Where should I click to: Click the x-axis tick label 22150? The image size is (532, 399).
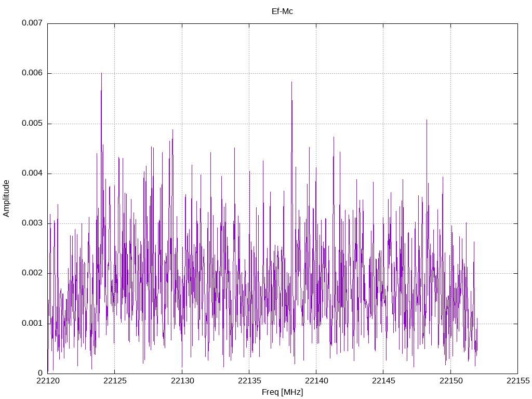[451, 381]
